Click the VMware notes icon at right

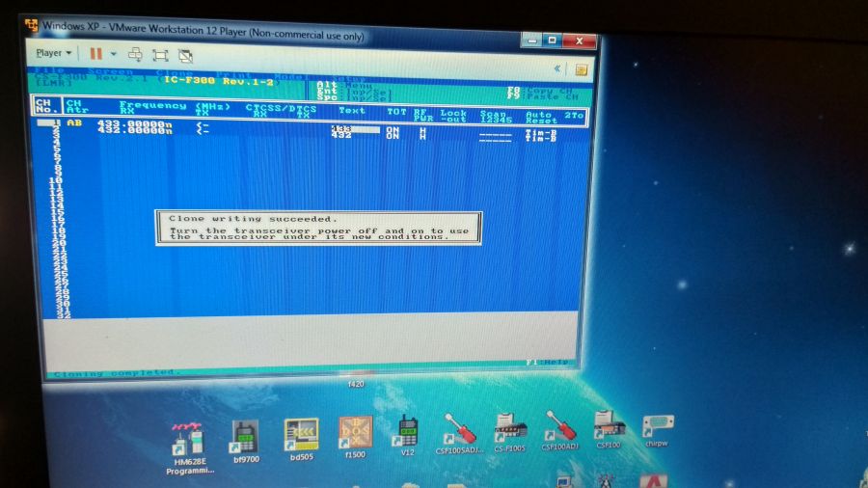[x=581, y=69]
